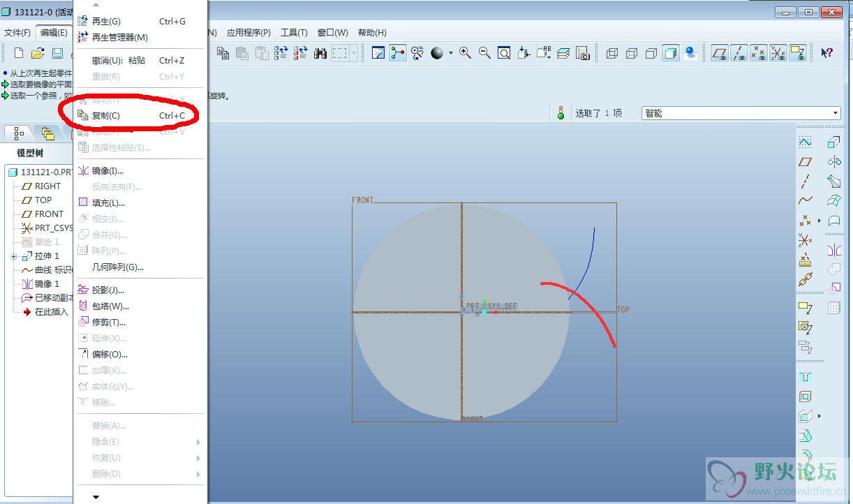Open the Layers stacked-sheets icon
The image size is (853, 504).
click(563, 53)
